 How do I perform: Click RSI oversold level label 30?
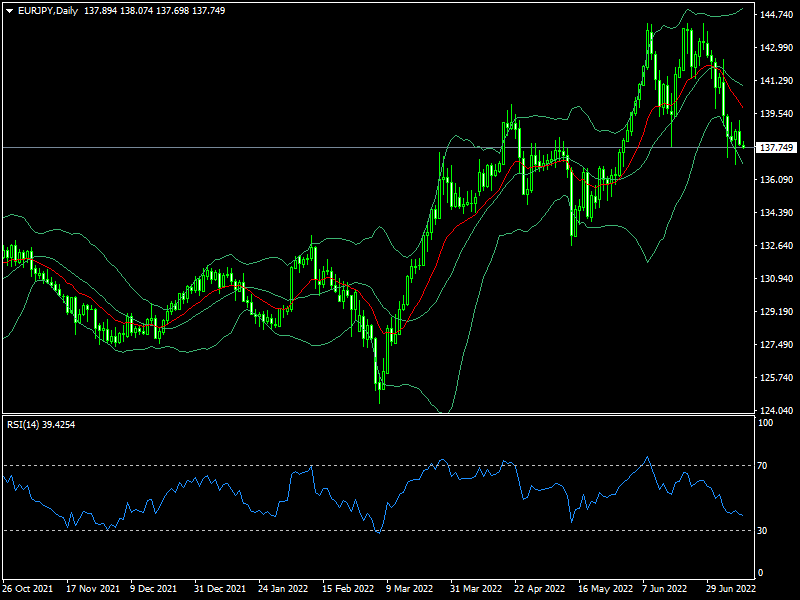[x=762, y=531]
